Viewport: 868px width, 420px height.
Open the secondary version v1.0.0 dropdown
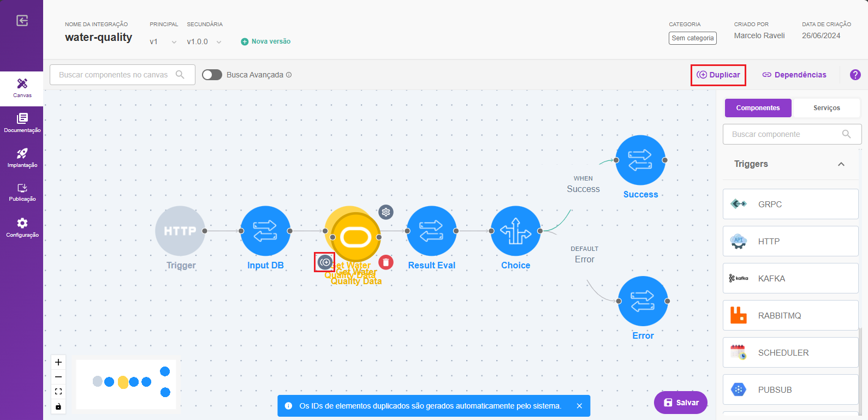point(204,42)
